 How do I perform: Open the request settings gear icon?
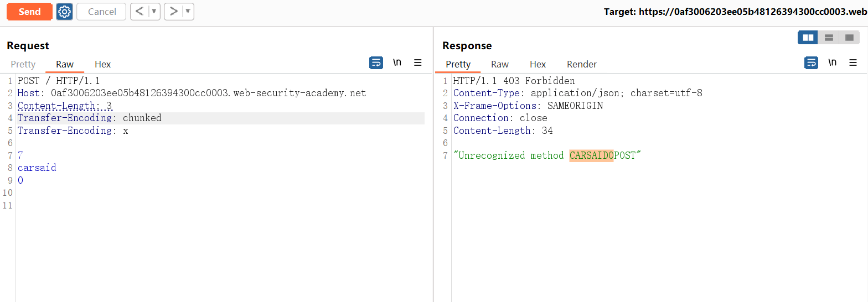point(65,12)
